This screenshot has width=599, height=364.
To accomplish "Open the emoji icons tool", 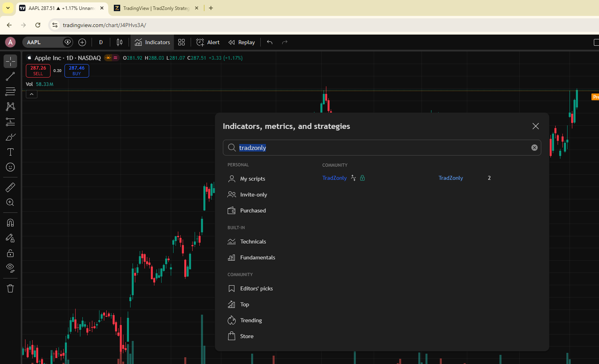I will click(x=10, y=167).
